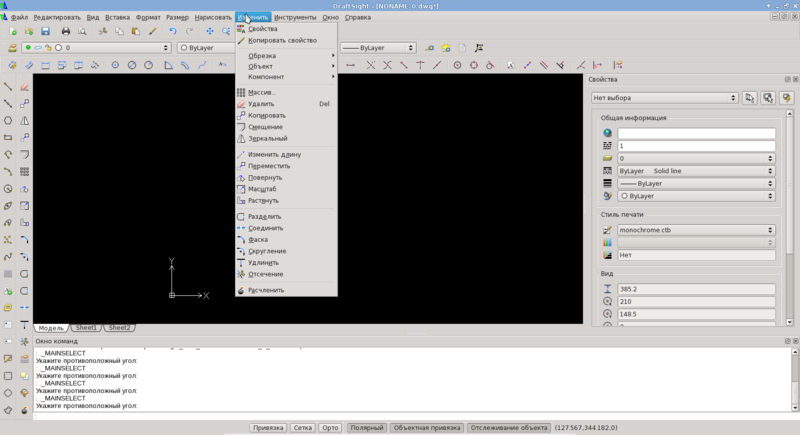Image resolution: width=800 pixels, height=435 pixels.
Task: Open the Файл menu
Action: pos(19,17)
